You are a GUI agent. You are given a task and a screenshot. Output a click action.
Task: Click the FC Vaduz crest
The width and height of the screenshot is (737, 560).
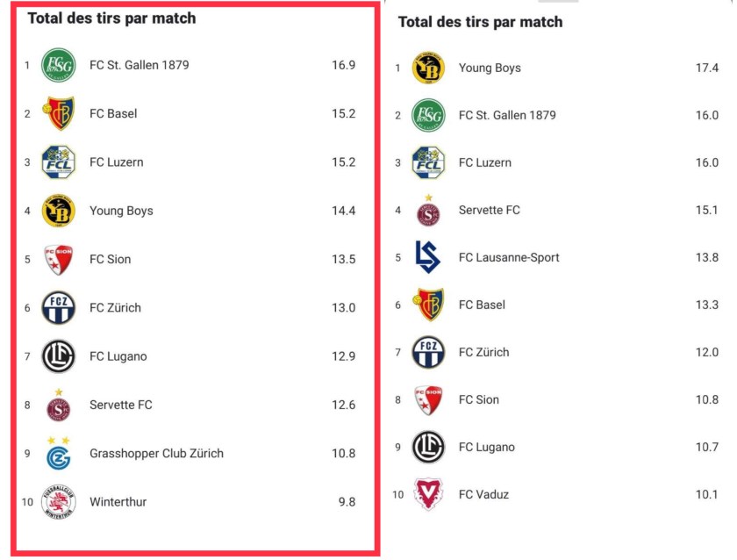click(428, 494)
